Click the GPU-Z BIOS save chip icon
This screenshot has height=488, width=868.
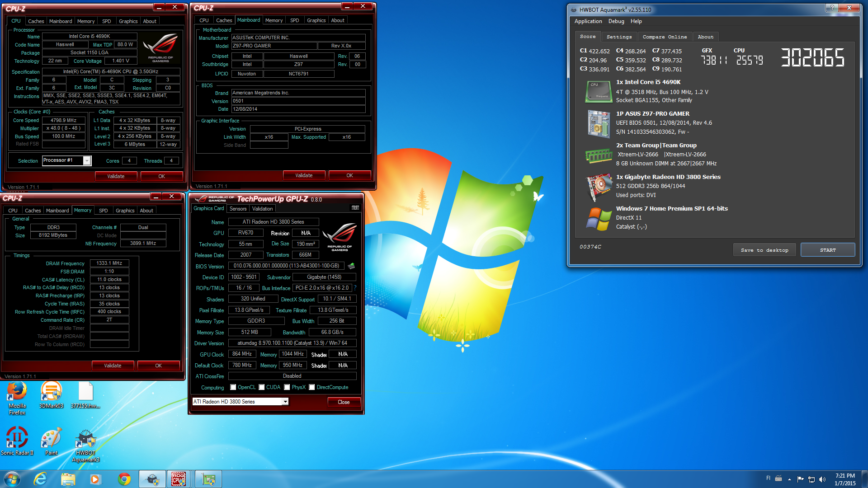point(351,266)
